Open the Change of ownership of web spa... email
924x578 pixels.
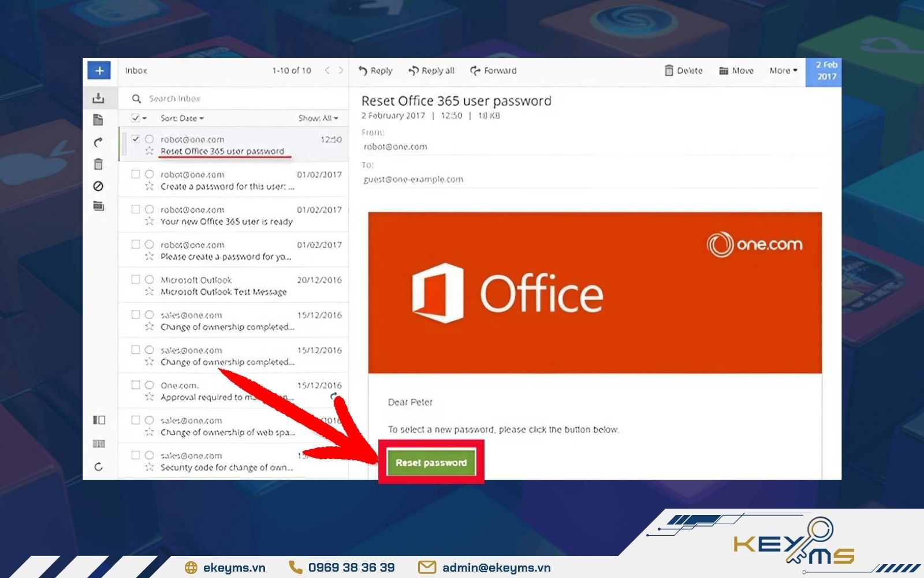tap(233, 426)
